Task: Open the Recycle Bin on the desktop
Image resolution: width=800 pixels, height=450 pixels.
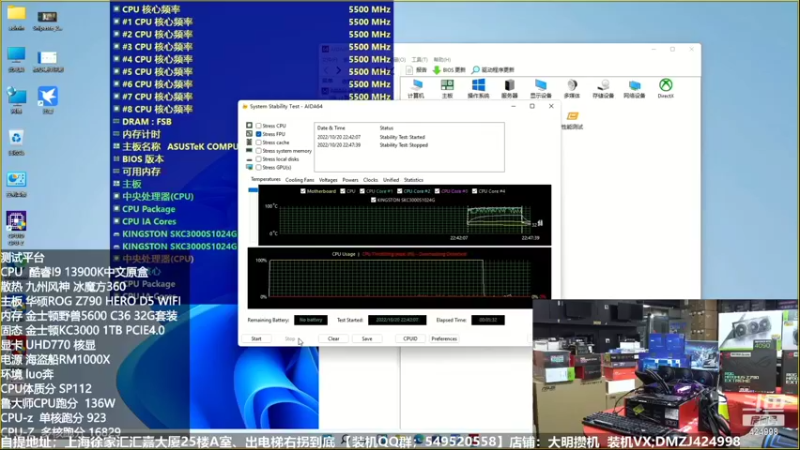Action: point(16,138)
